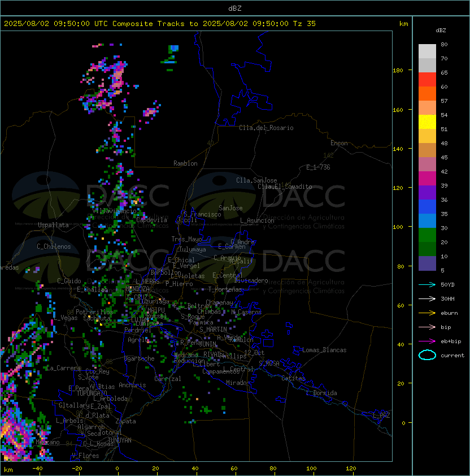Click the '160' tick on right axis
The image size is (470, 476).
tap(398, 110)
